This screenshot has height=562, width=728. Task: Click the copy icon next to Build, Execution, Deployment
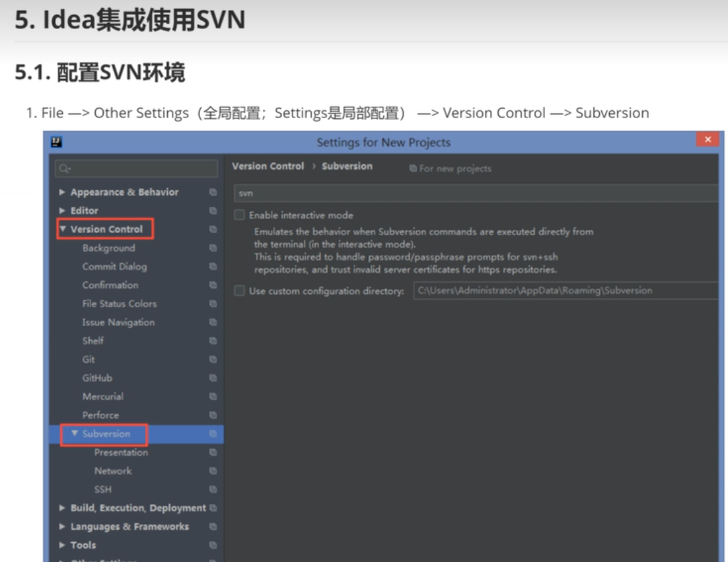pos(213,508)
